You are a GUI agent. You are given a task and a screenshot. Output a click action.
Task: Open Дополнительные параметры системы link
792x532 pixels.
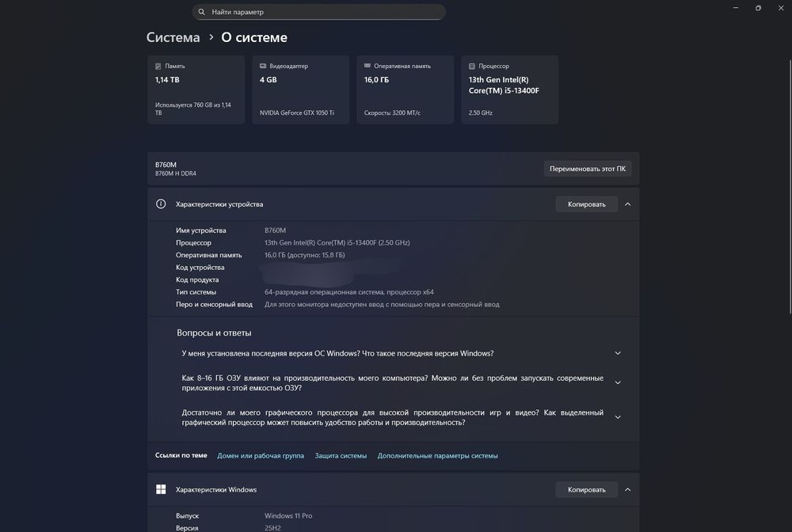click(x=437, y=455)
